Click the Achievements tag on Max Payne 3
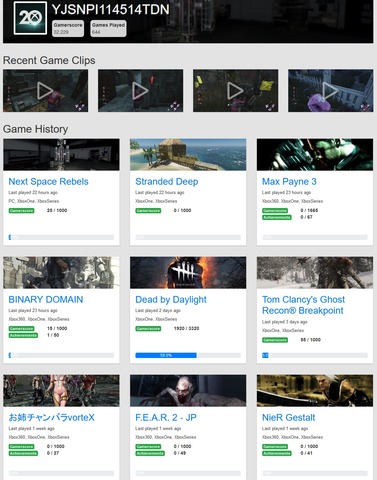This screenshot has width=377, height=480. pyautogui.click(x=277, y=217)
